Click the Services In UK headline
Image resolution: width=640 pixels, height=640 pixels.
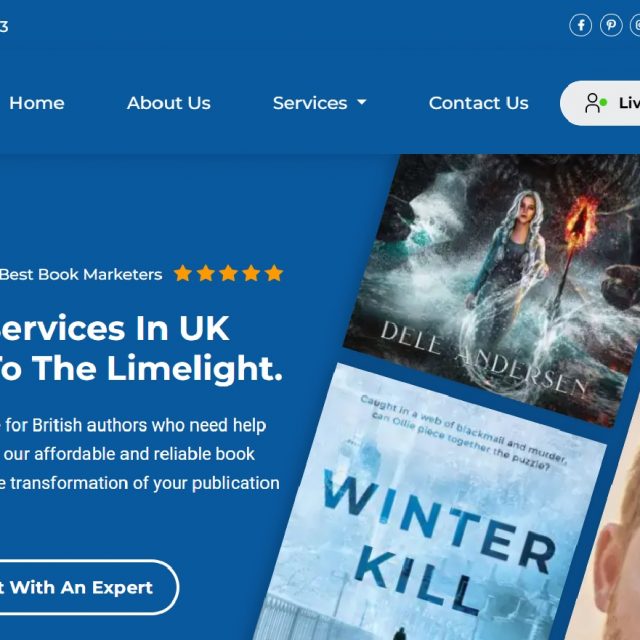click(x=114, y=329)
